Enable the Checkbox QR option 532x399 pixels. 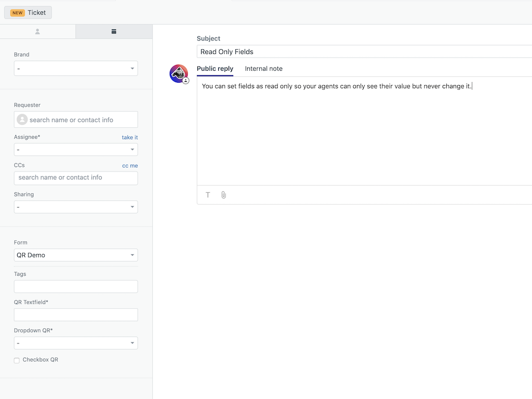click(17, 360)
